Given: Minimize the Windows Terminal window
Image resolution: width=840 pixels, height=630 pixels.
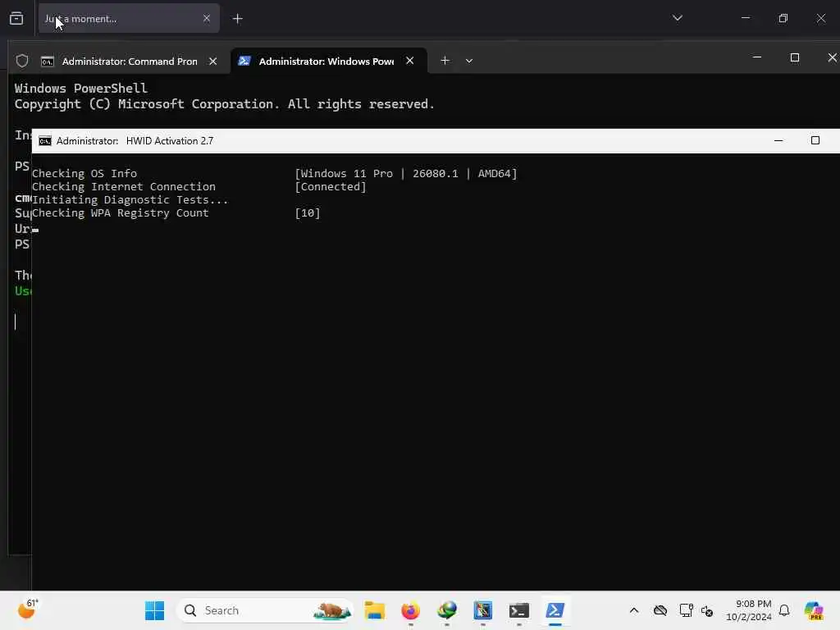Looking at the screenshot, I should (x=757, y=57).
